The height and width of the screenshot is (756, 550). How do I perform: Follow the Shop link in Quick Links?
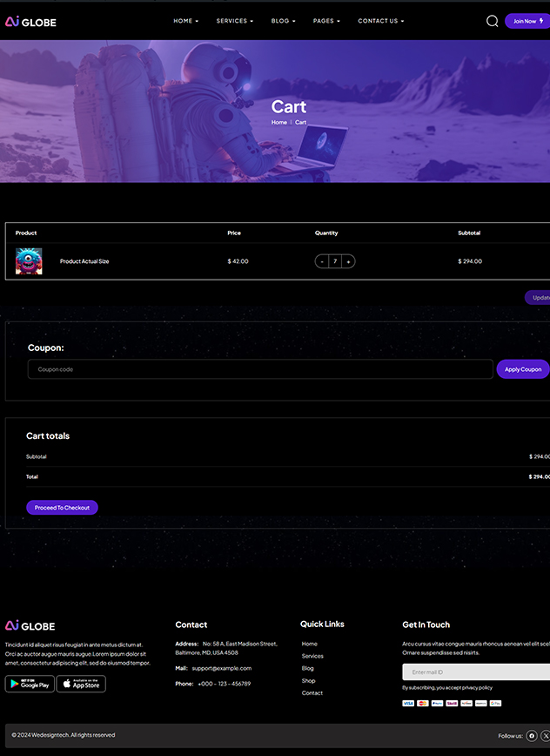tap(308, 680)
